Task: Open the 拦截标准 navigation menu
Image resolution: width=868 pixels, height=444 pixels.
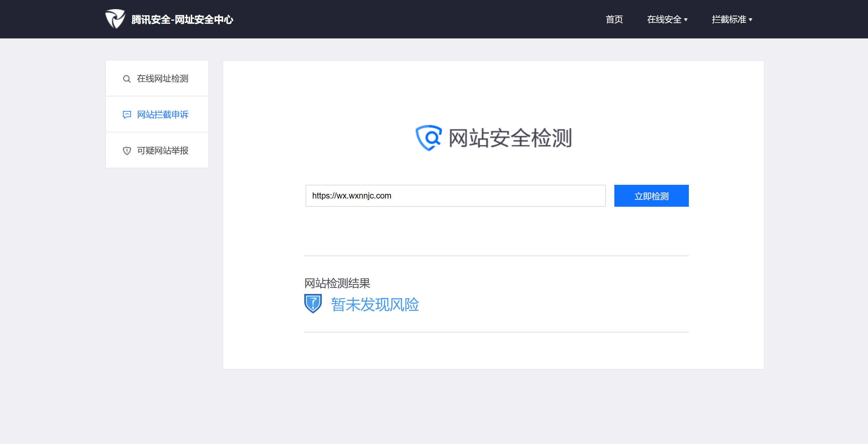Action: coord(729,20)
